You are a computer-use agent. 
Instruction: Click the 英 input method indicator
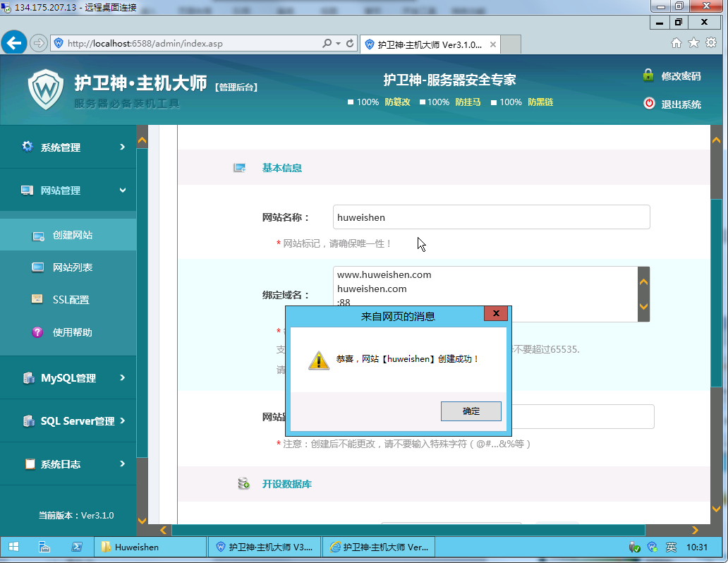tap(672, 547)
